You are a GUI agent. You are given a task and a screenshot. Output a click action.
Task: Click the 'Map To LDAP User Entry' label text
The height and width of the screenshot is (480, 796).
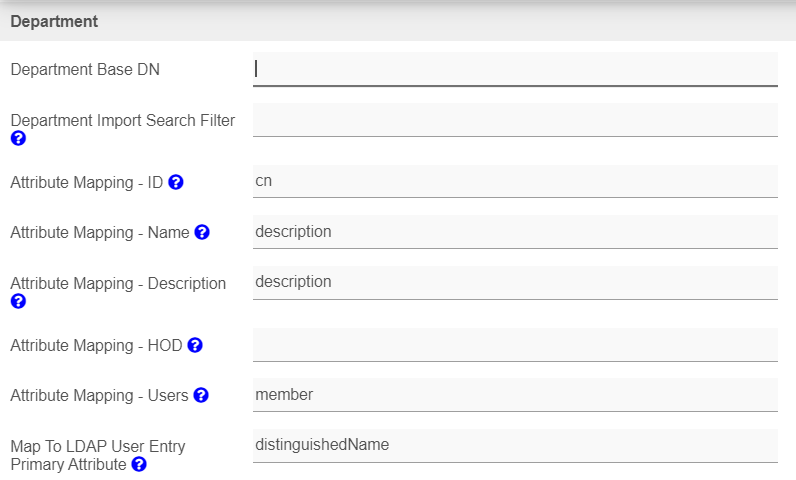[97, 445]
